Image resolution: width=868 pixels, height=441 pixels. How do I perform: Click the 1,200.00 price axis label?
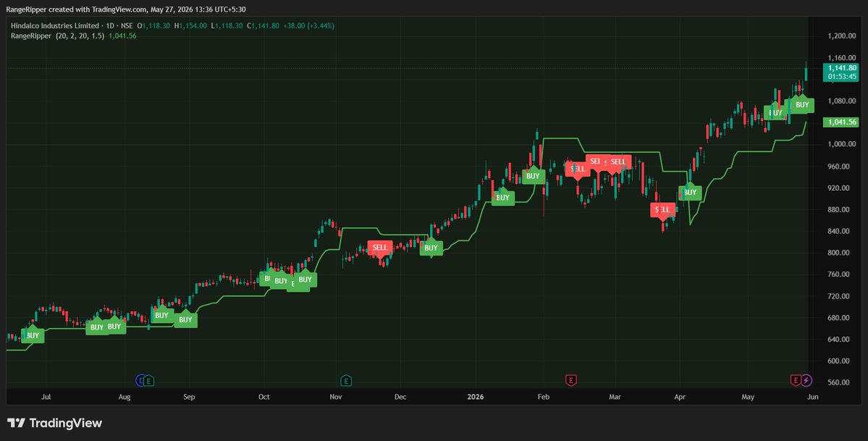click(841, 36)
